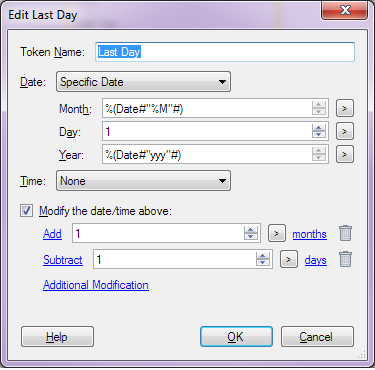
Task: Expand the Date dropdown showing Specific Date
Action: pos(143,82)
